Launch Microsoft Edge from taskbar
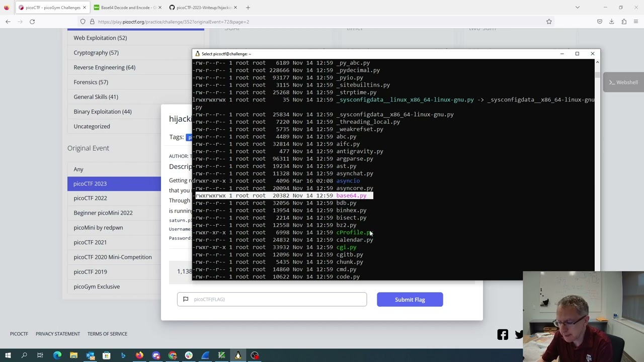The image size is (644, 362). click(x=57, y=355)
